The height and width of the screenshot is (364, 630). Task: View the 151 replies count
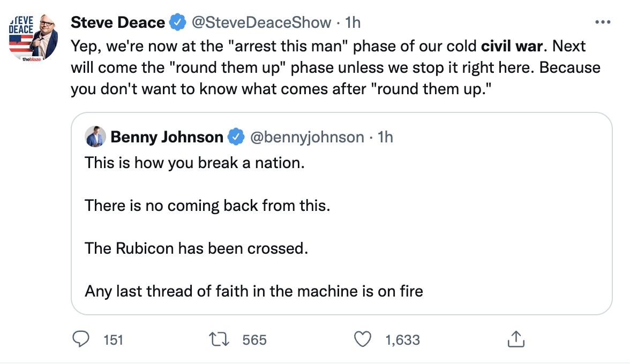click(113, 340)
